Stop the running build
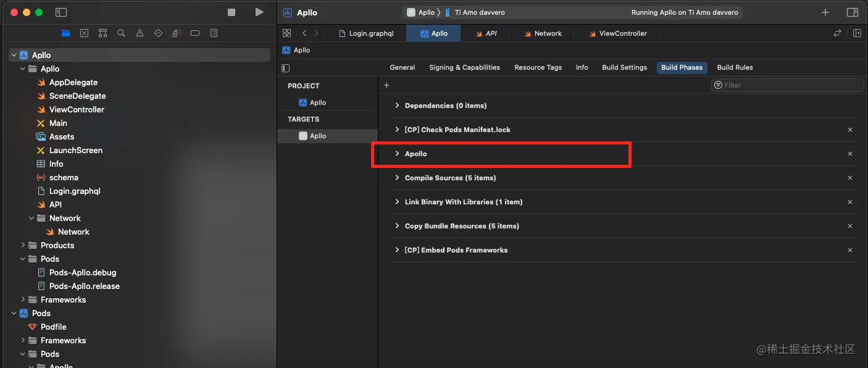This screenshot has width=868, height=368. [x=232, y=12]
